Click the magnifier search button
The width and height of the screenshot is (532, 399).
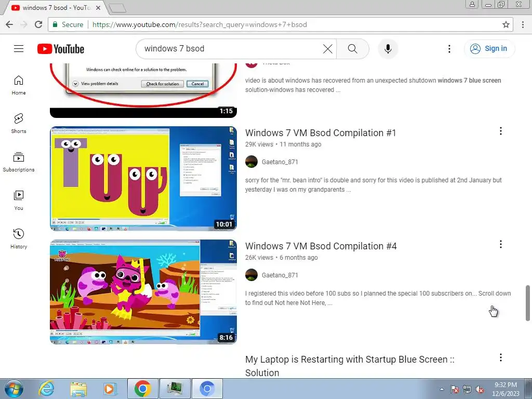pos(353,49)
